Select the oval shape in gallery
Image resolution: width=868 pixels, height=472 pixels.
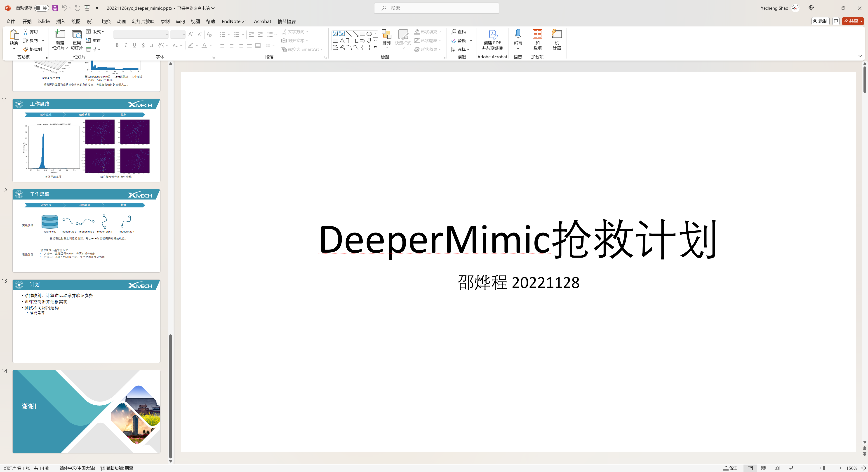(x=369, y=34)
